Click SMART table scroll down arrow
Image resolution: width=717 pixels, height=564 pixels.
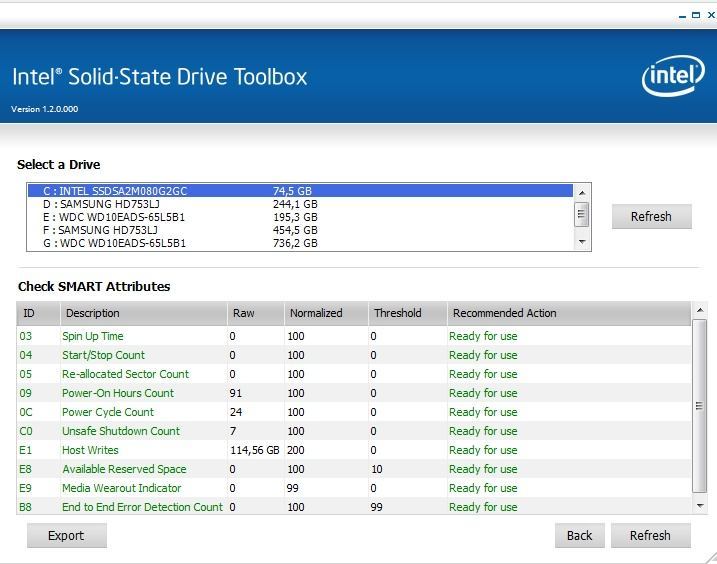pos(700,505)
